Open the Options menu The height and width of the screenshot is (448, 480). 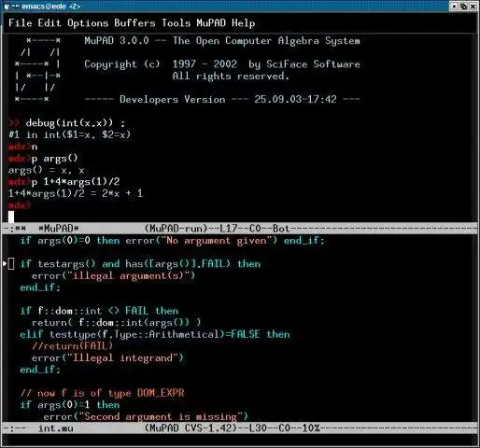pos(88,23)
